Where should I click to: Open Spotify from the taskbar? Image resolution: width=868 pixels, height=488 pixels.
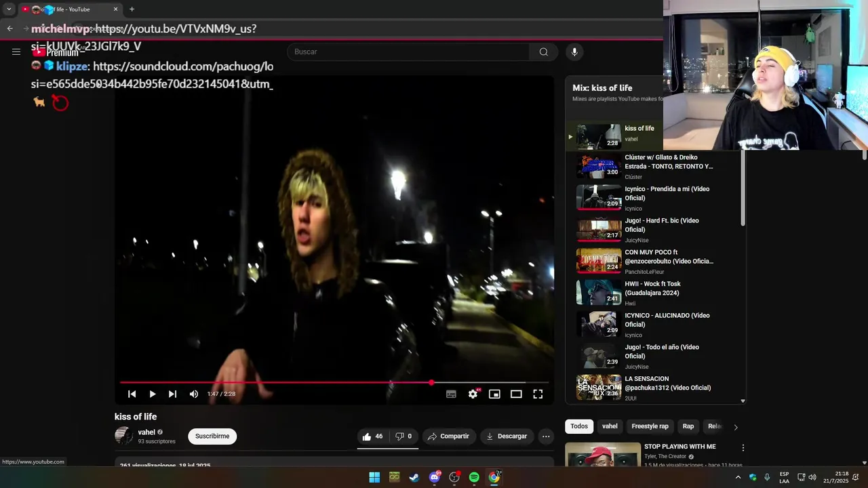point(474,477)
